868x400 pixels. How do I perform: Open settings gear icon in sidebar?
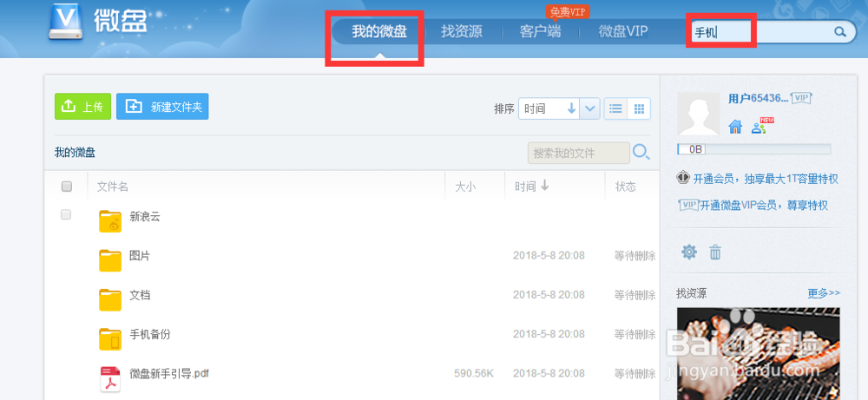pos(688,252)
